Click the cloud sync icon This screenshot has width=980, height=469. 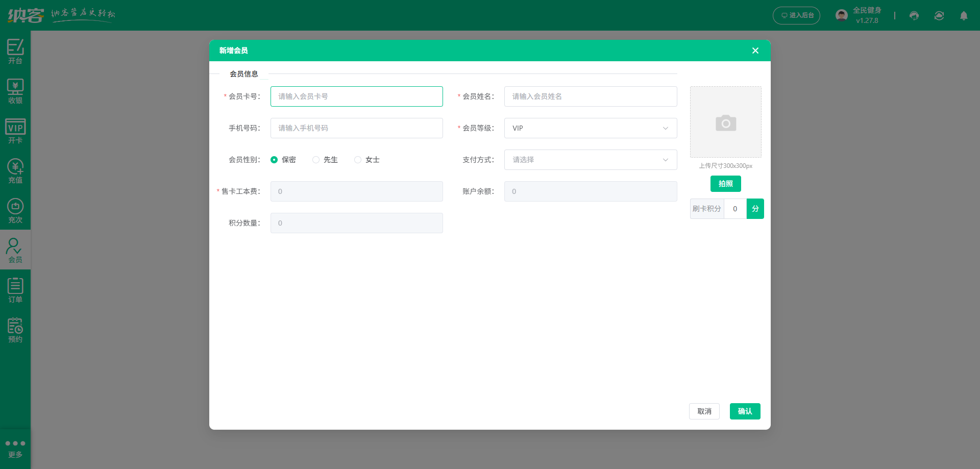tap(939, 15)
